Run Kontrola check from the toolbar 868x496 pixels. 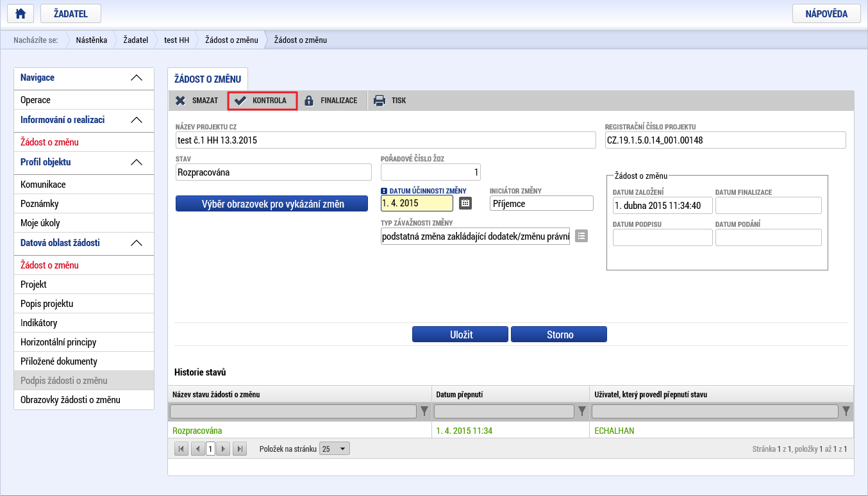point(262,101)
